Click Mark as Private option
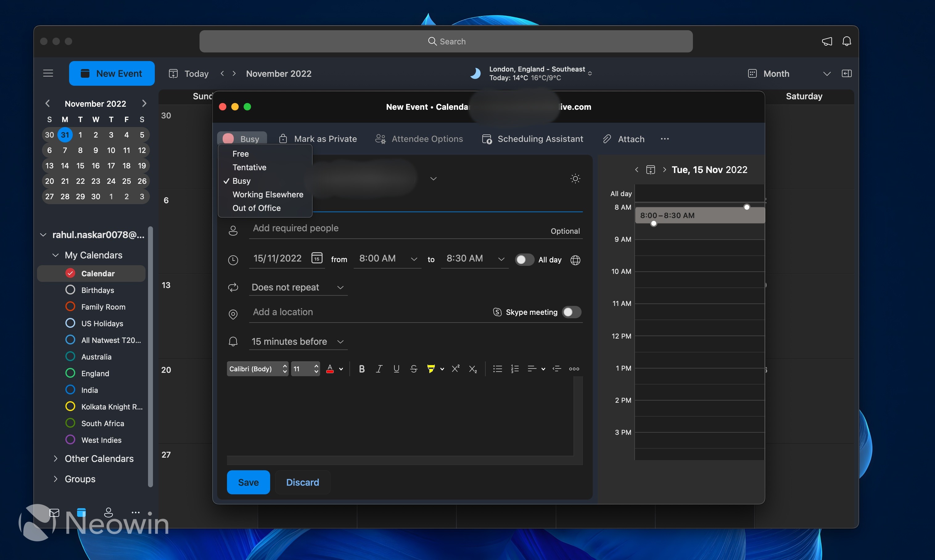This screenshot has height=560, width=935. [318, 139]
